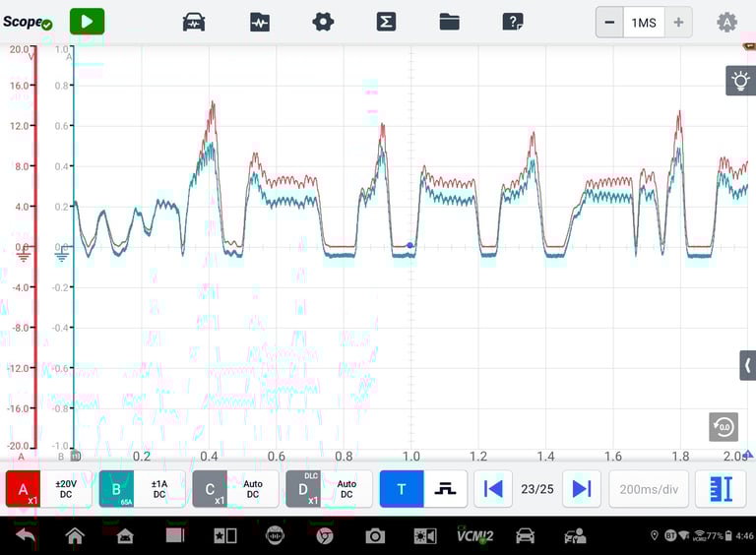Open the sigma measurements icon
The image size is (756, 555).
(x=386, y=22)
